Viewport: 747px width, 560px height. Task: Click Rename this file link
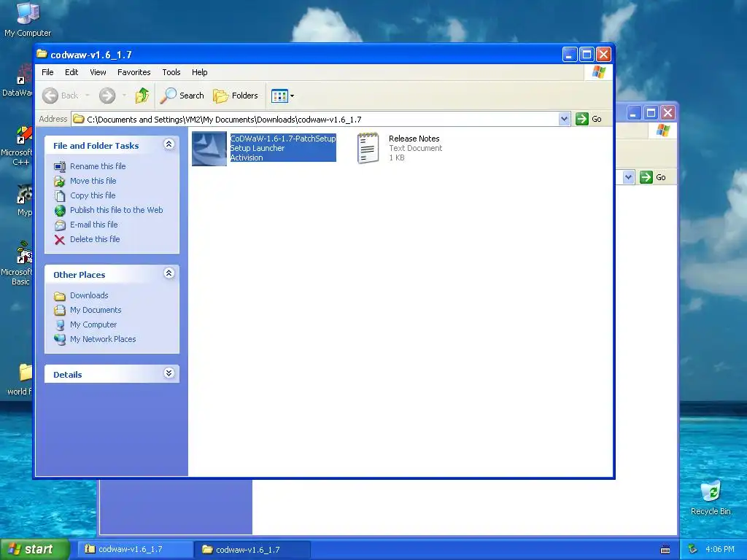[x=98, y=166]
